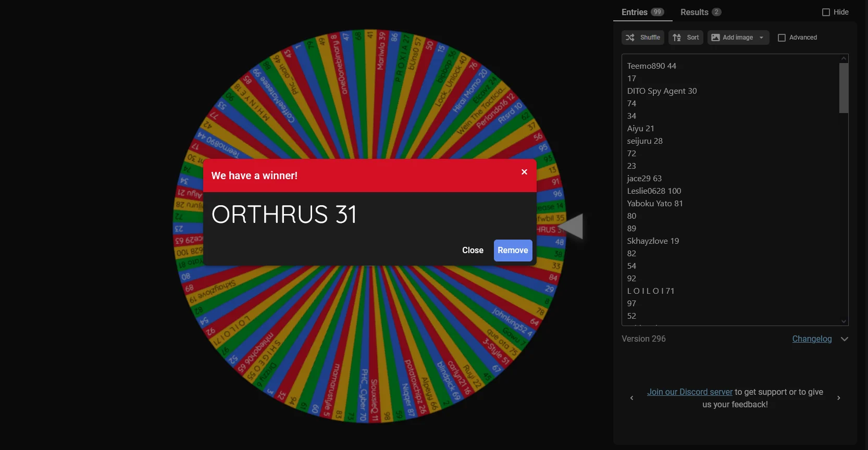Open the Changelog link

812,339
